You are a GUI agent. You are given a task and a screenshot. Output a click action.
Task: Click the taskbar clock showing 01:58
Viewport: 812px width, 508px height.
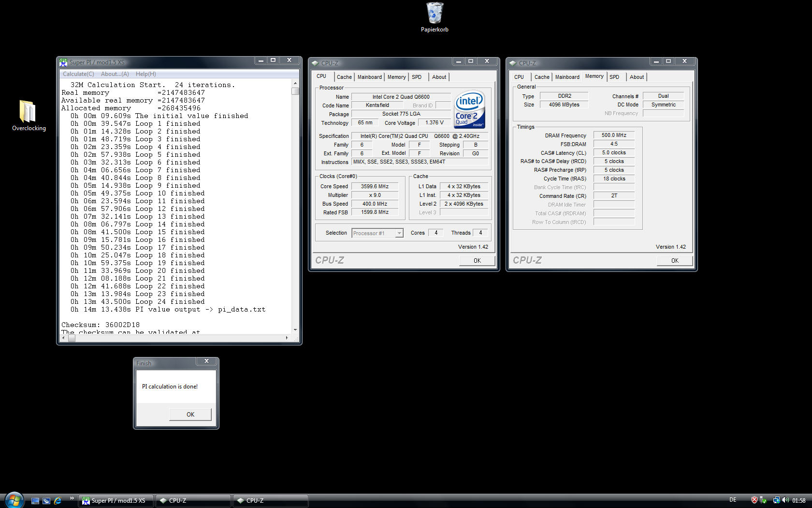coord(799,501)
